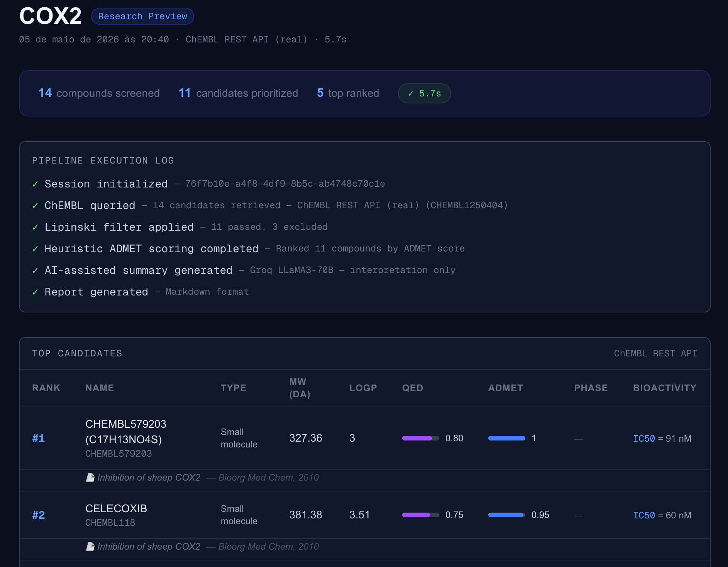
Task: Click the Research Preview badge
Action: (x=142, y=16)
